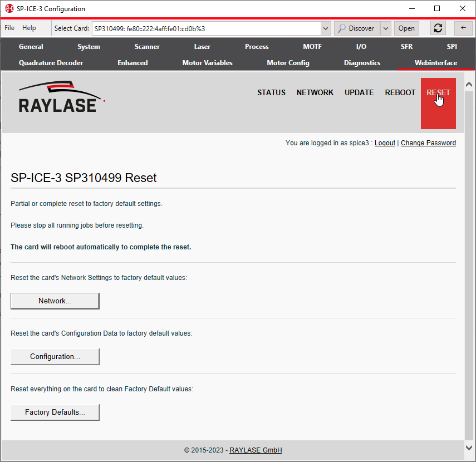The height and width of the screenshot is (462, 476).
Task: Go to the NETWORK page
Action: click(315, 92)
